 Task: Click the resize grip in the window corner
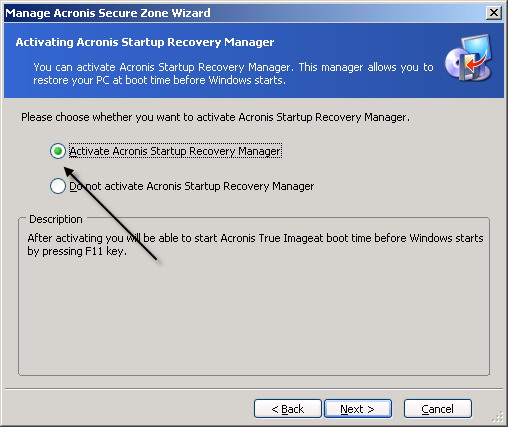498,417
